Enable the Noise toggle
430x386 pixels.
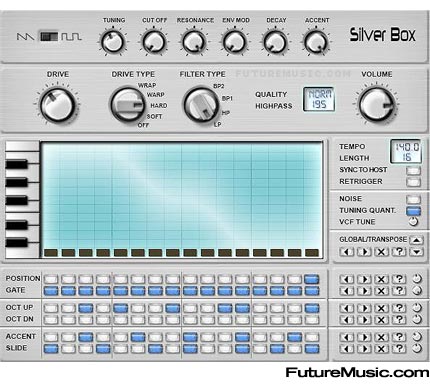413,199
